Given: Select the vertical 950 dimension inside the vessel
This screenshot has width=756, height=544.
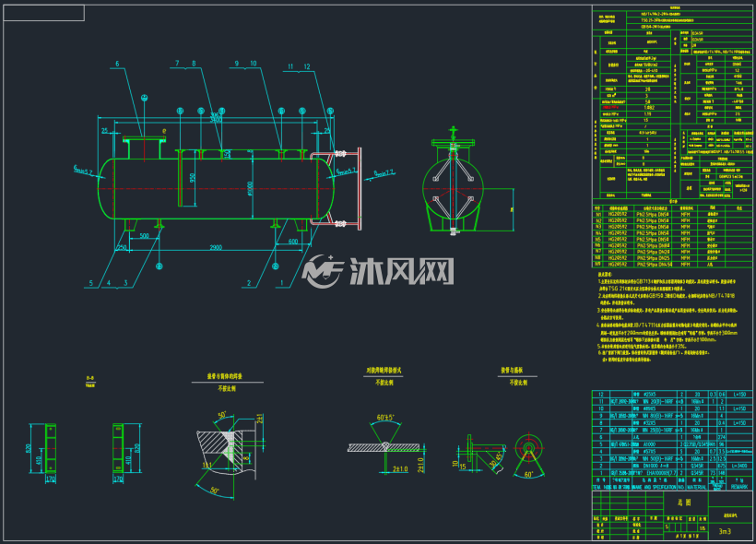Looking at the screenshot, I should pos(193,179).
